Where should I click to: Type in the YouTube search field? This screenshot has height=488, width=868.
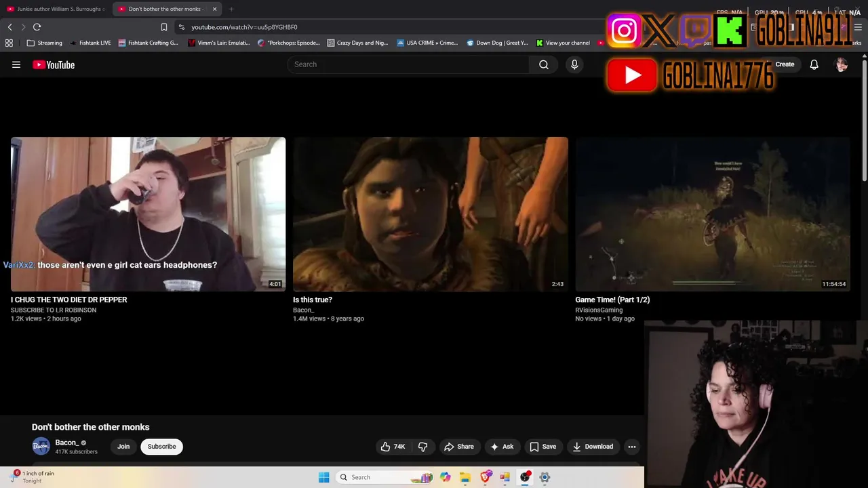click(408, 64)
